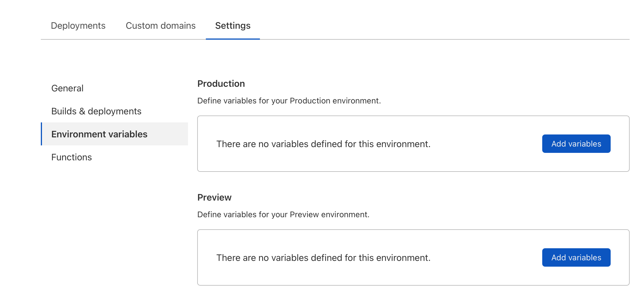Go to Builds & deployments settings
The width and height of the screenshot is (644, 304).
click(96, 111)
